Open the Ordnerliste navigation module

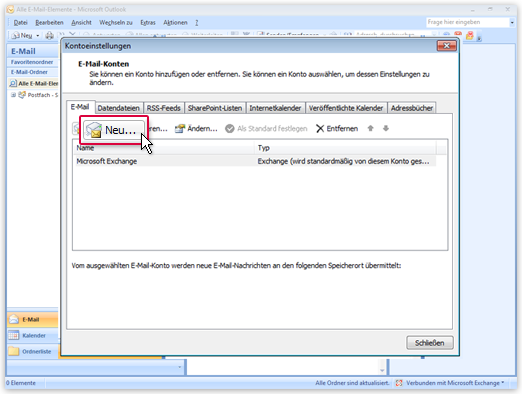pyautogui.click(x=33, y=351)
